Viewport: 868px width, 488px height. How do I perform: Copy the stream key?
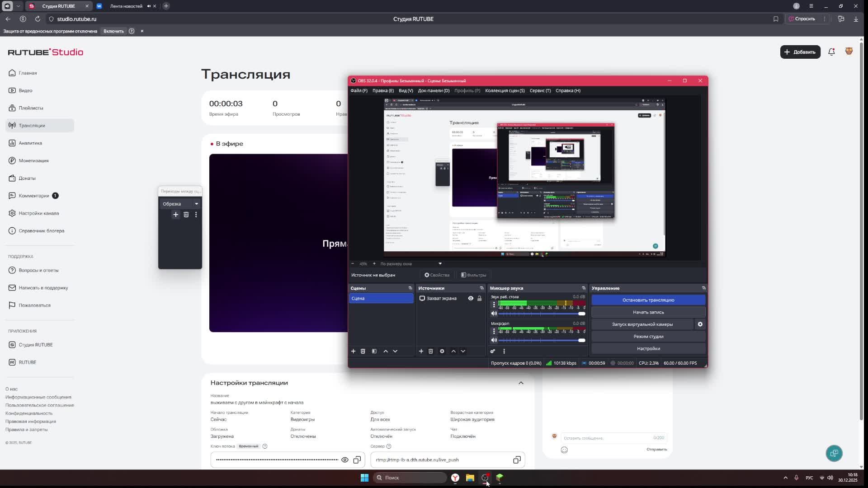click(357, 460)
